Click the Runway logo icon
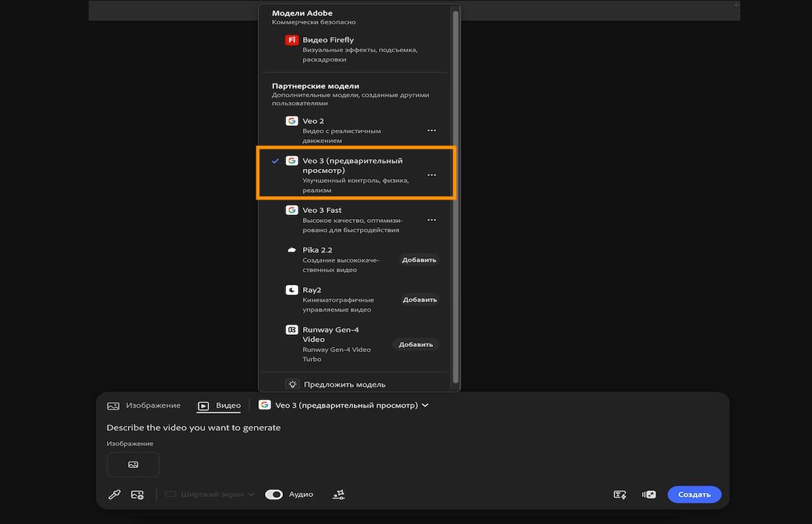The height and width of the screenshot is (524, 812). (x=292, y=330)
